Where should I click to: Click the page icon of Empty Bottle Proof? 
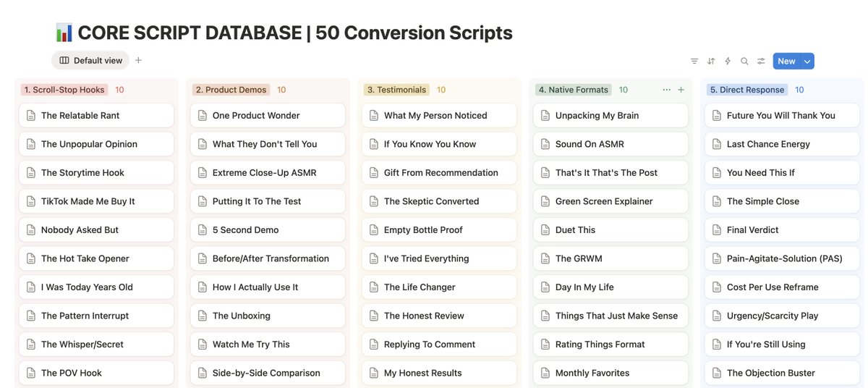[374, 230]
